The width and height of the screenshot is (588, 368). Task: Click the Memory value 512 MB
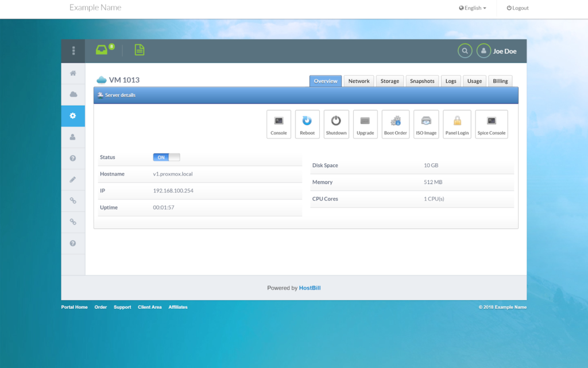tap(433, 182)
